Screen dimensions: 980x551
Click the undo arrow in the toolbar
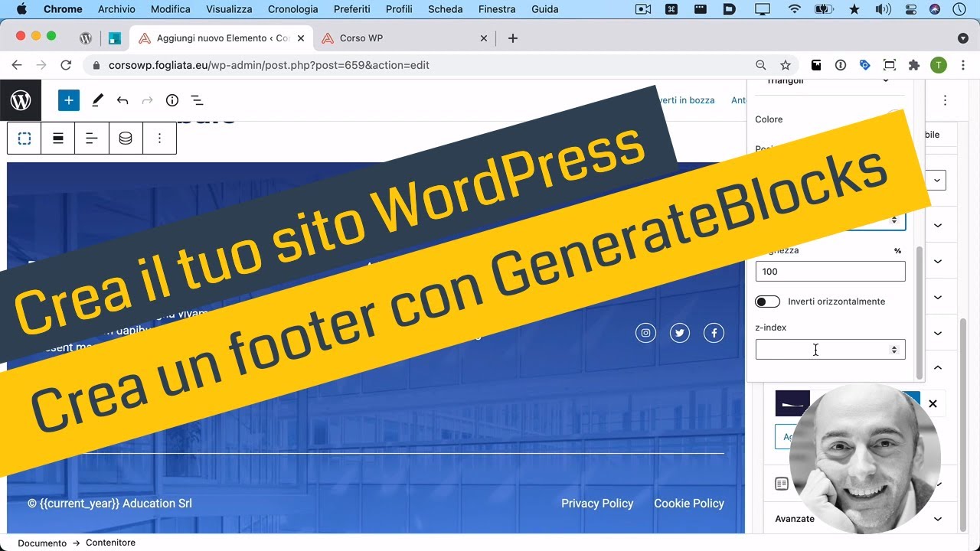122,100
